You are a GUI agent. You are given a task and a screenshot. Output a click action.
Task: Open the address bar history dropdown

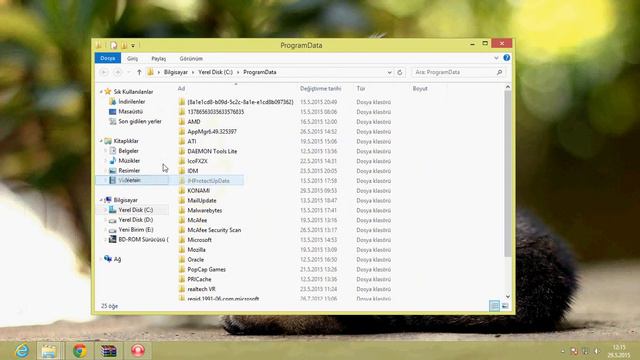pos(389,72)
